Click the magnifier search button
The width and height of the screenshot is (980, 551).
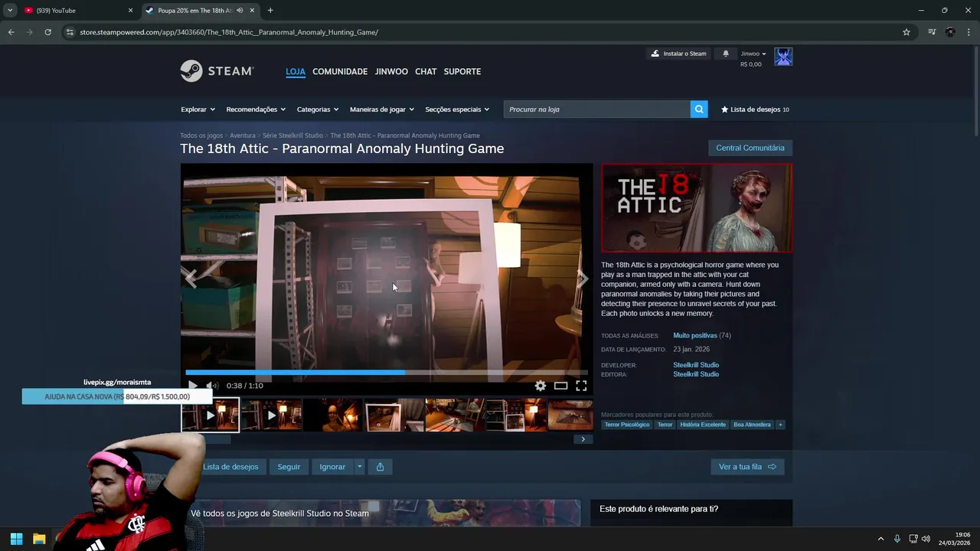tap(699, 109)
